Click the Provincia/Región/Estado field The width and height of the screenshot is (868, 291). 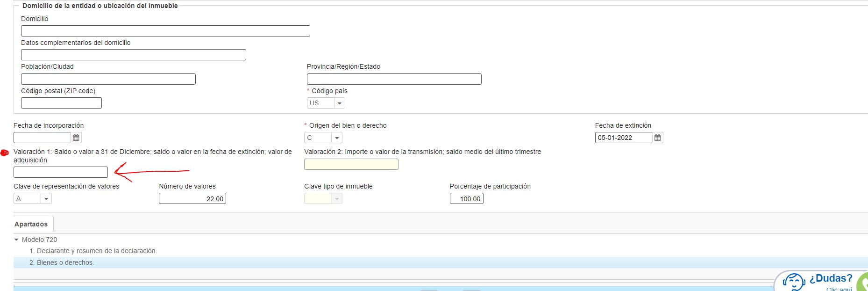(x=394, y=79)
